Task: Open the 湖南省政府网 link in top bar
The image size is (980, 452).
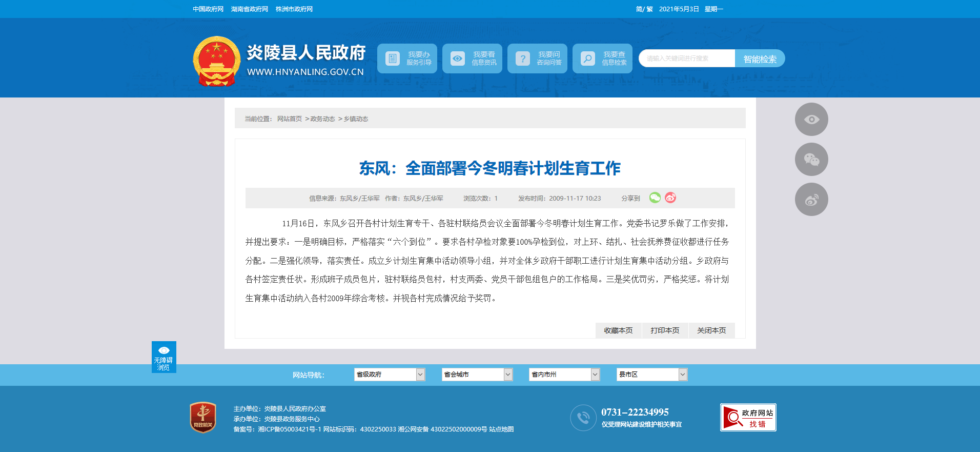Action: tap(250, 9)
